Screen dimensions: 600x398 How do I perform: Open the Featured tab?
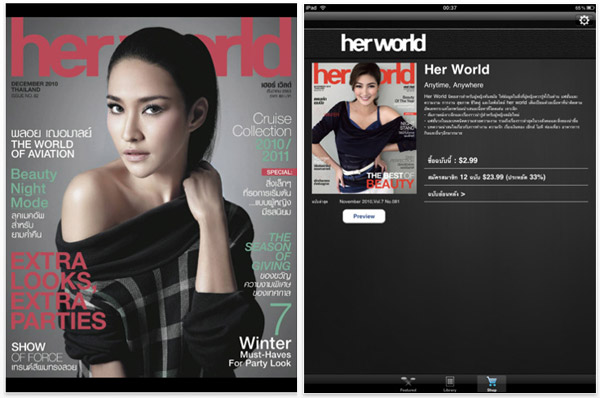point(408,384)
